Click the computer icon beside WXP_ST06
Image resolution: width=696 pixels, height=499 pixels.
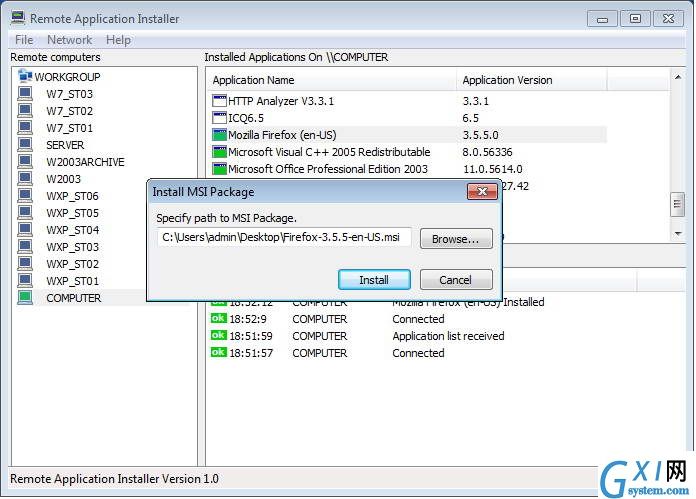pyautogui.click(x=25, y=196)
